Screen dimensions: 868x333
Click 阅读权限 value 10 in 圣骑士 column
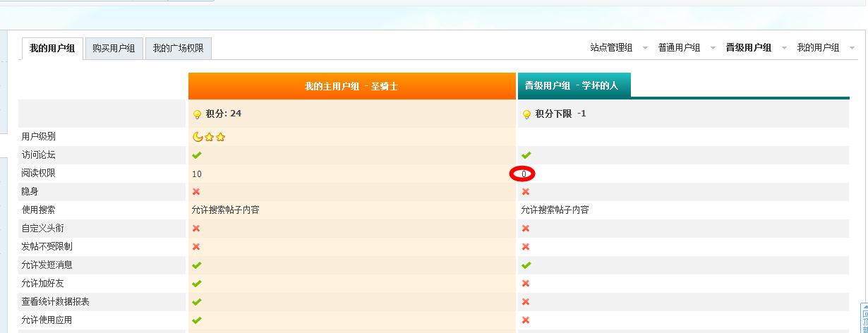tap(196, 174)
